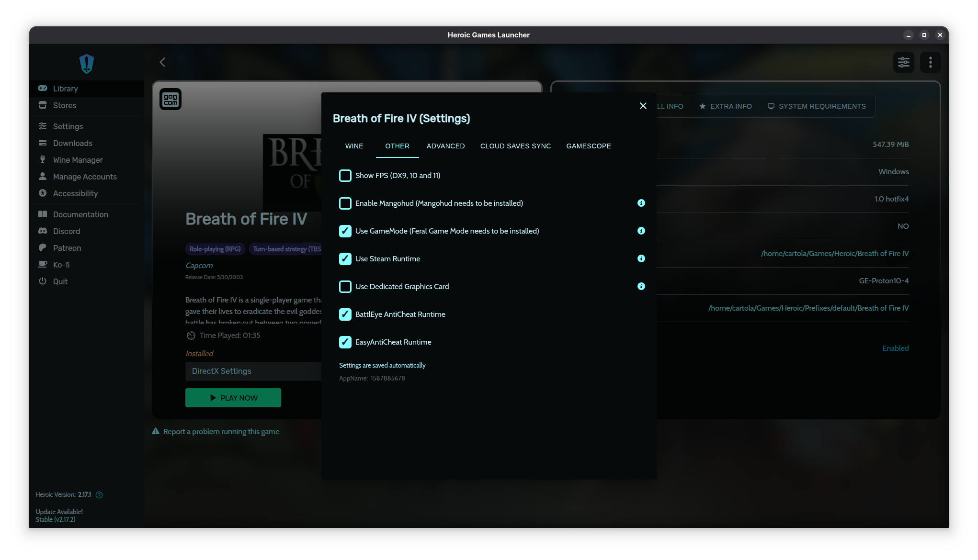Viewport: 978px width, 560px height.
Task: Click the Turn-based strategy genre tag
Action: [x=285, y=249]
